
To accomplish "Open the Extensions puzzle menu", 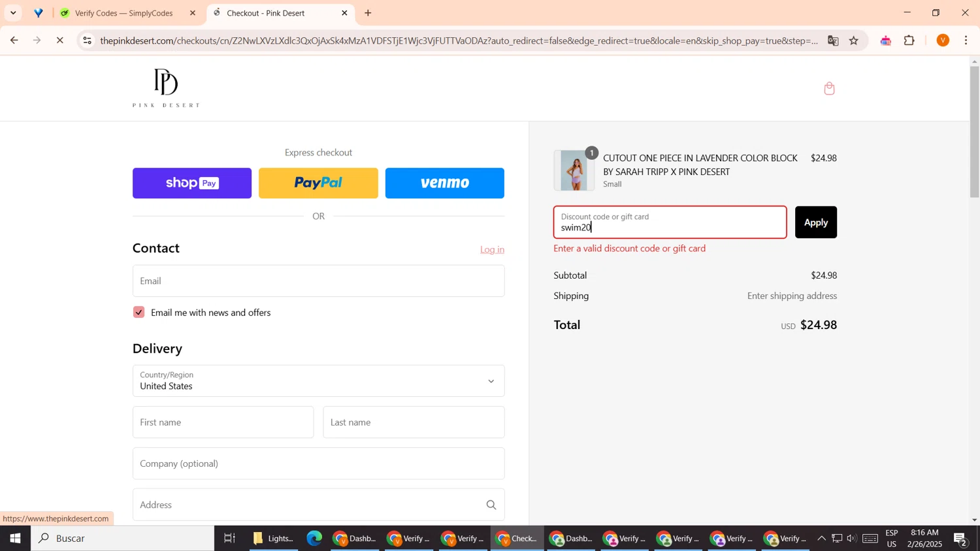I will [x=909, y=40].
